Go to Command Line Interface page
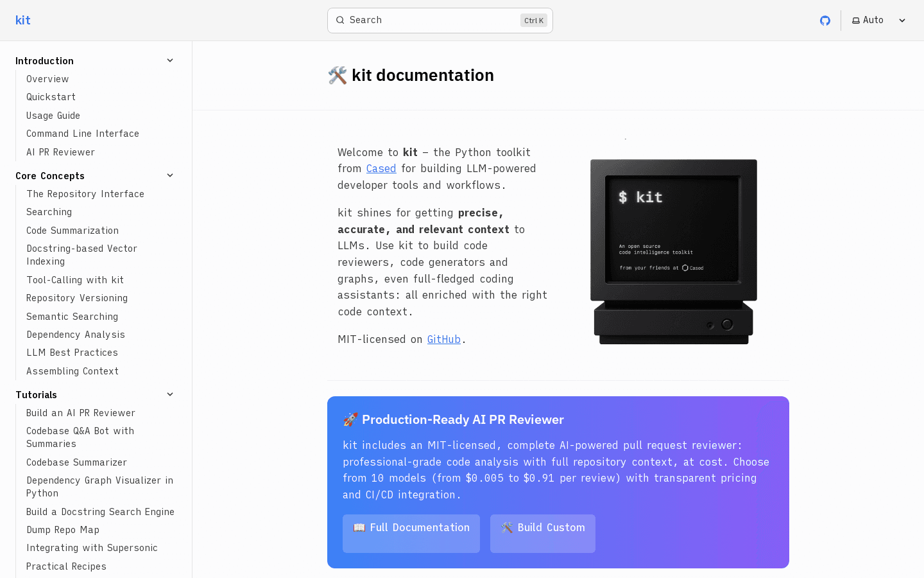 (83, 134)
